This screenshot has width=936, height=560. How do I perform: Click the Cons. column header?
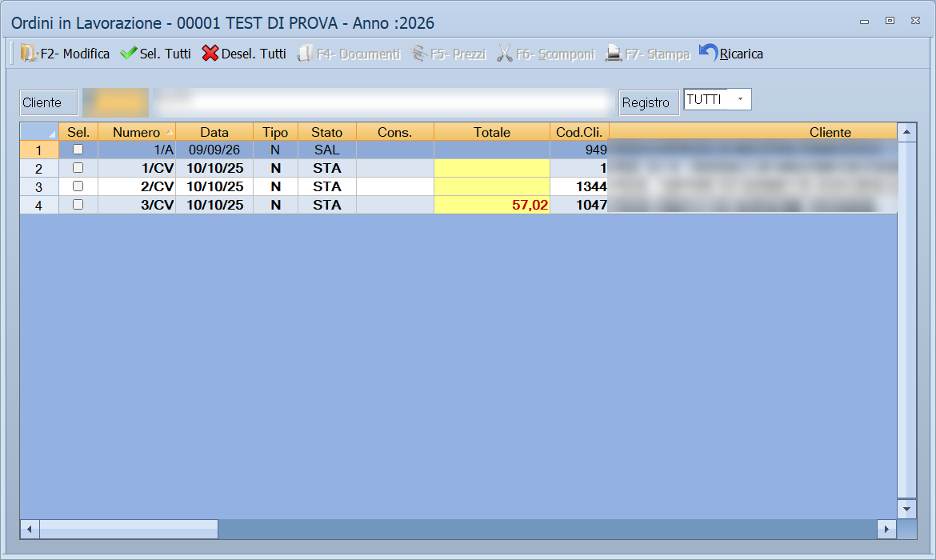[x=395, y=132]
